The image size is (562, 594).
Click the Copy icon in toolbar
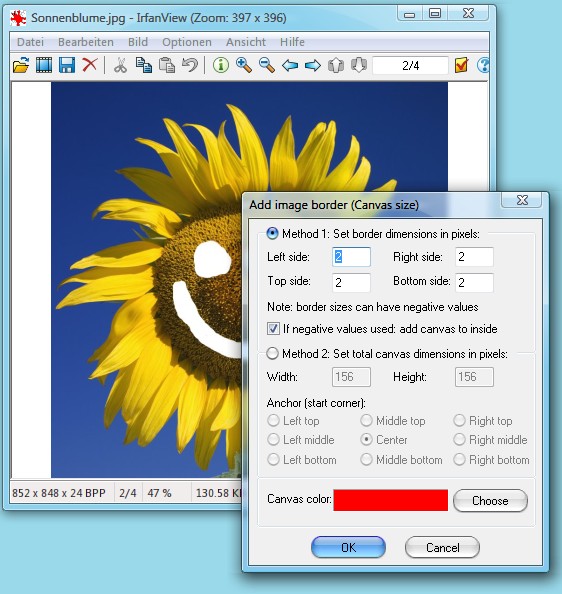pos(144,65)
